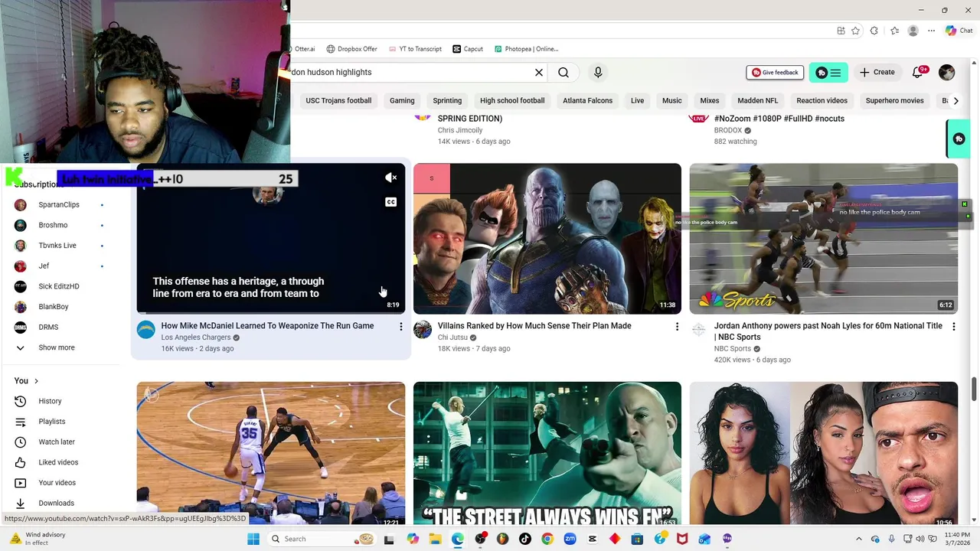Screen dimensions: 980x551
Task: Open options for Mike McDaniel video
Action: coord(400,327)
